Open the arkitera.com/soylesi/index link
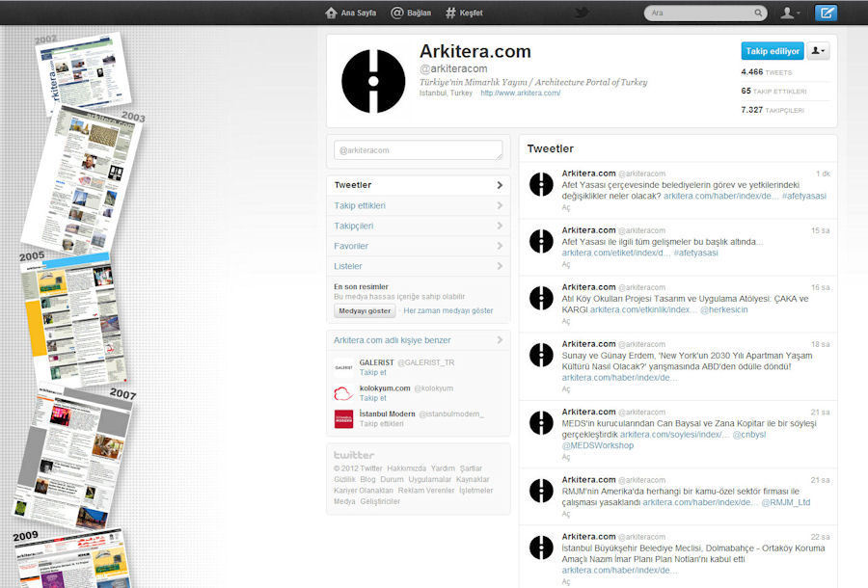 pos(674,434)
